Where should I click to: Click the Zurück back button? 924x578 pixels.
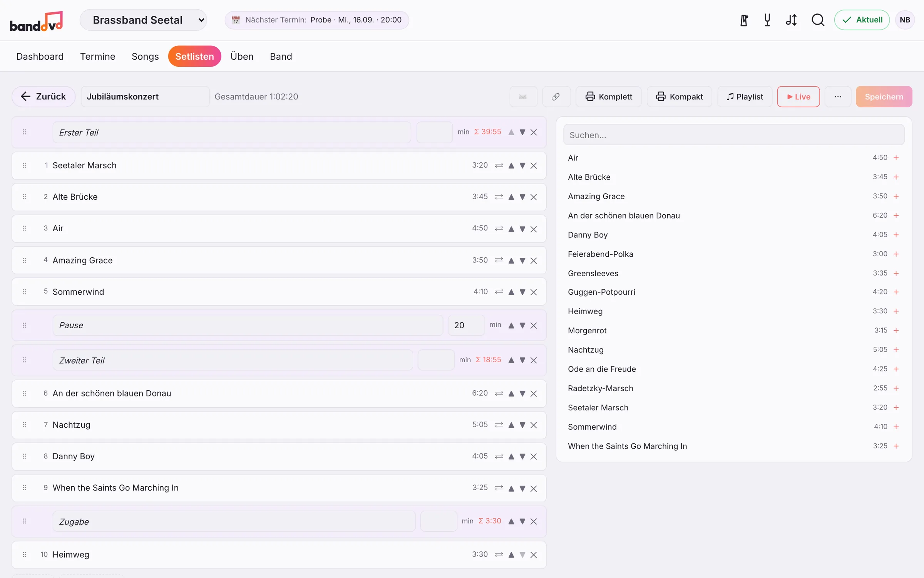click(44, 97)
